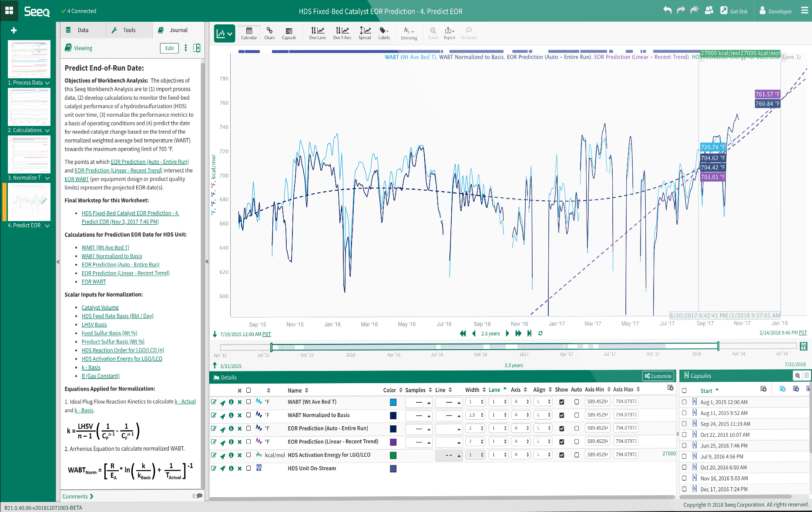The width and height of the screenshot is (812, 512).
Task: Open the WABT Normalized to Basis link
Action: pyautogui.click(x=112, y=256)
